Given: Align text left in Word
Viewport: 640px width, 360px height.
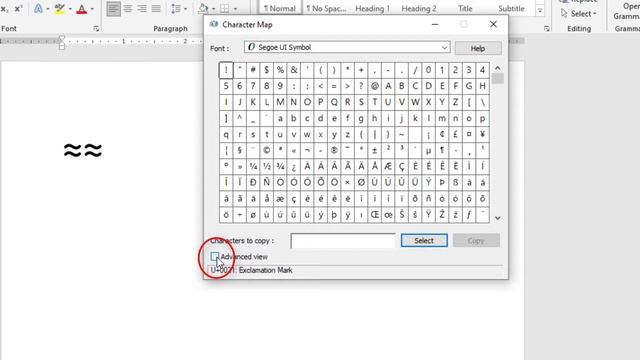Looking at the screenshot, I should tap(113, 9).
